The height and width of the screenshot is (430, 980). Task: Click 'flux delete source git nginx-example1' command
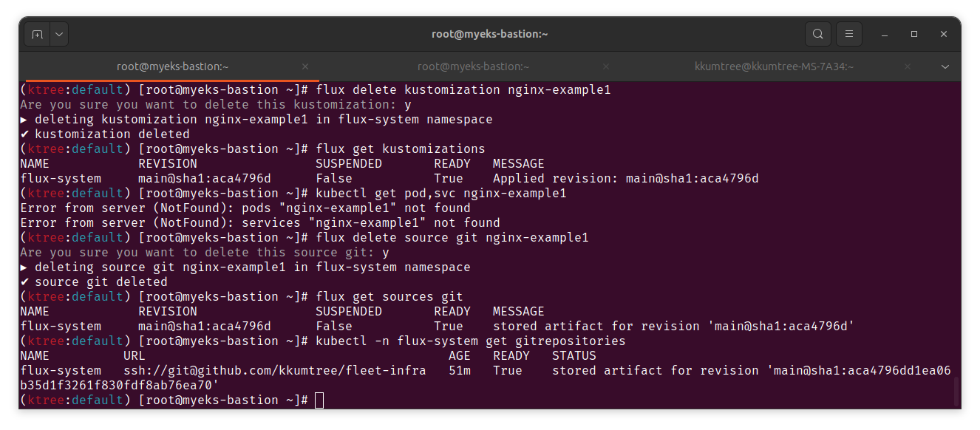pyautogui.click(x=452, y=238)
